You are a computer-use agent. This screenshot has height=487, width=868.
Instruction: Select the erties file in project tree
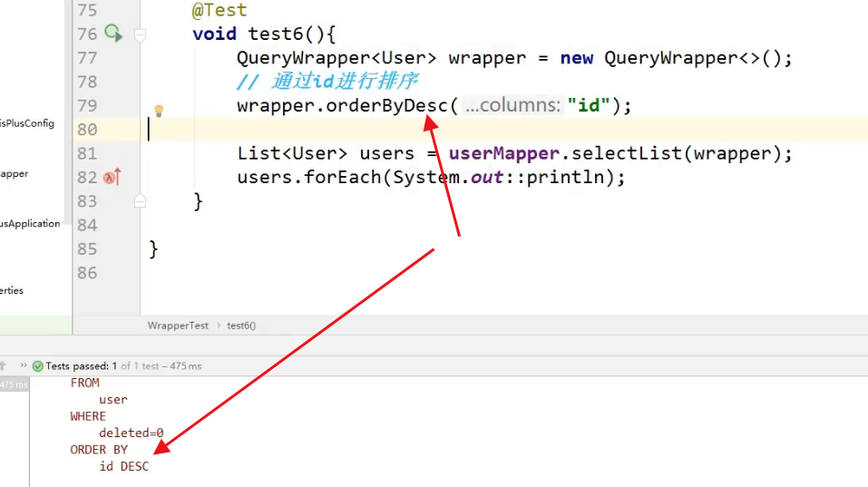point(12,290)
